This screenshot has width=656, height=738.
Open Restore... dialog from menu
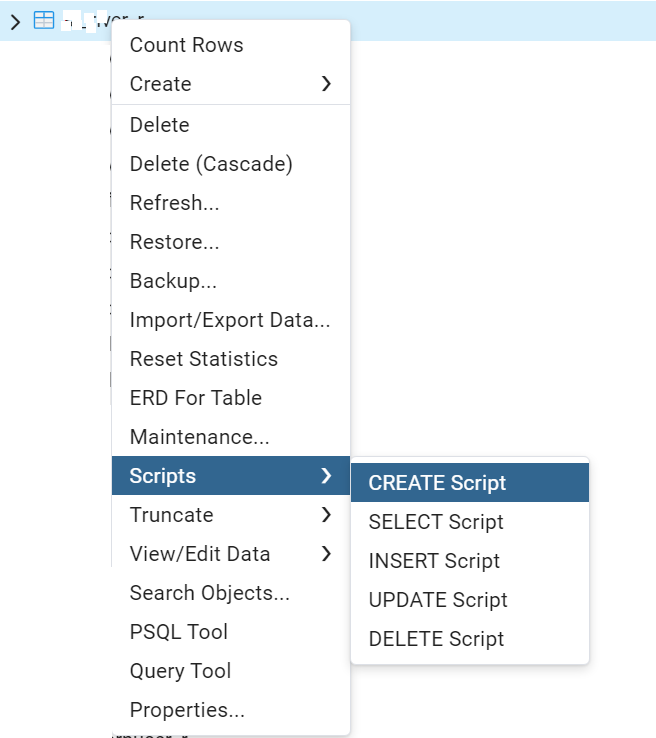click(x=231, y=242)
